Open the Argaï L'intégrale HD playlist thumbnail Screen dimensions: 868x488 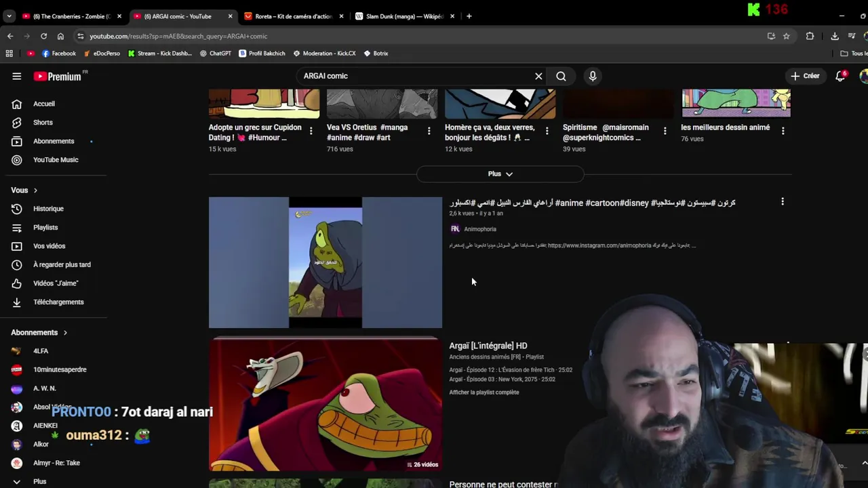pos(325,405)
